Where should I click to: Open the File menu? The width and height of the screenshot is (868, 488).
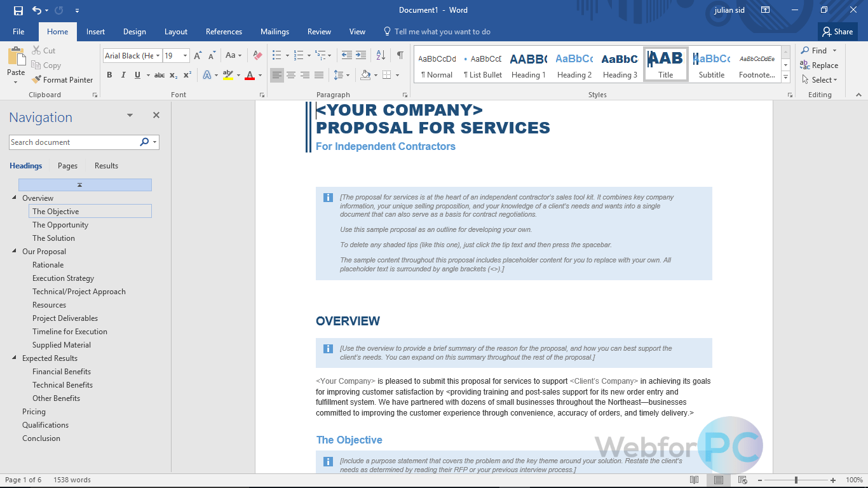(18, 32)
